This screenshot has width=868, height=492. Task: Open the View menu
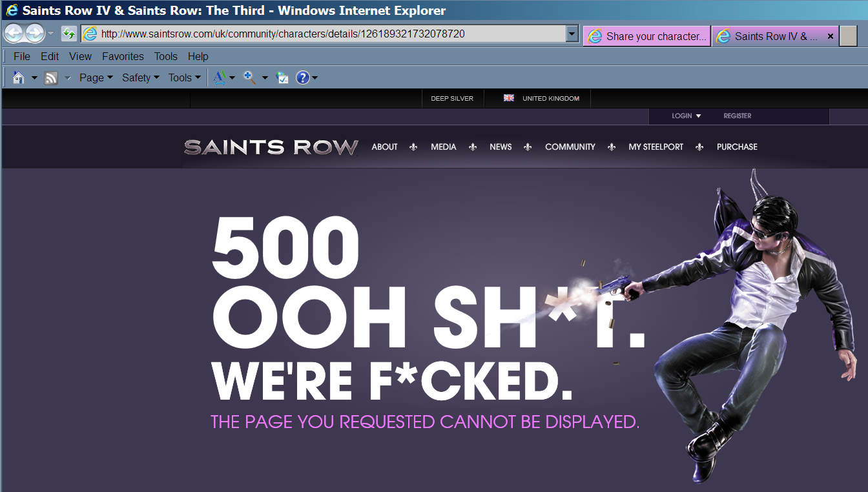pyautogui.click(x=81, y=56)
